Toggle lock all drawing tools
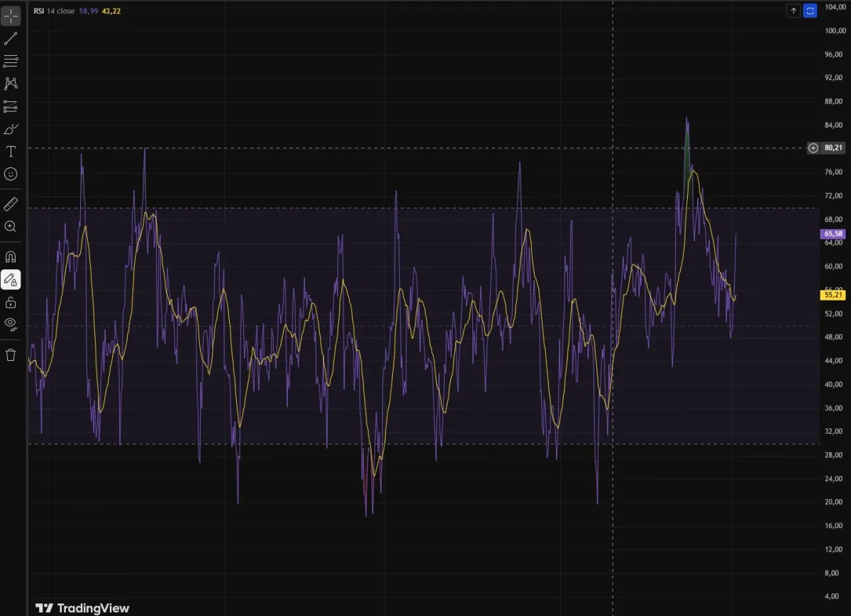Viewport: 851px width, 616px height. tap(11, 303)
